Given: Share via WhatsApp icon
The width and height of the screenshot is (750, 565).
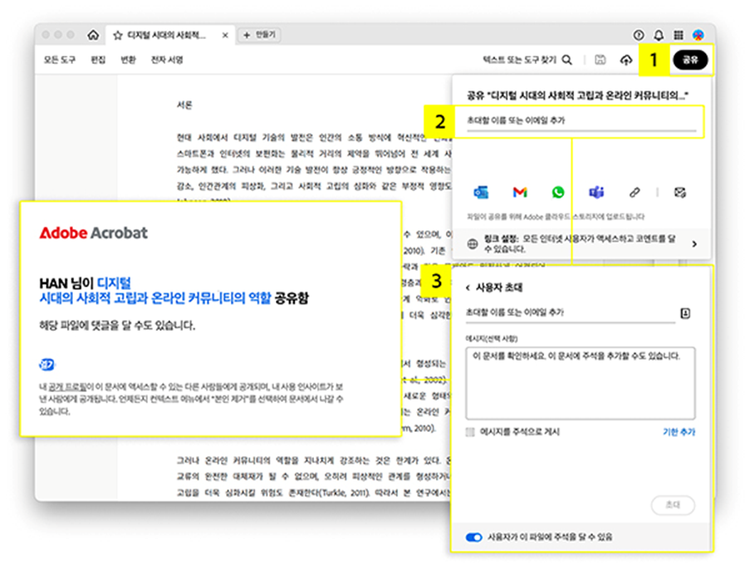Looking at the screenshot, I should click(x=558, y=192).
